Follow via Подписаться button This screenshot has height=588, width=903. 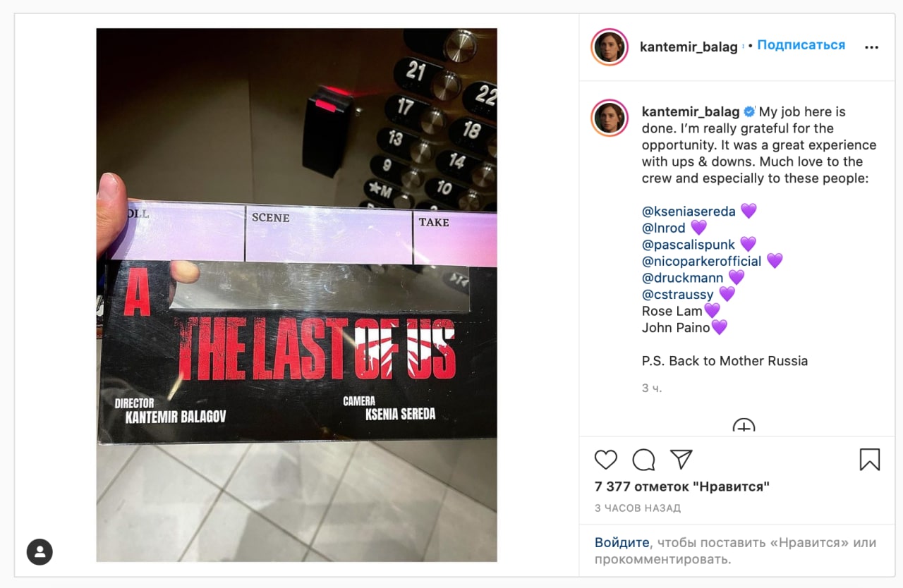801,45
